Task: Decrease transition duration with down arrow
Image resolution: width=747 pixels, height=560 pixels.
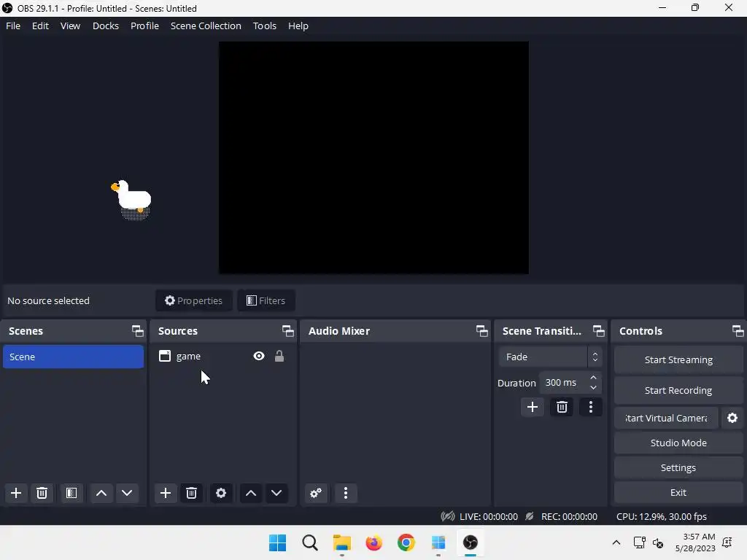Action: [594, 388]
